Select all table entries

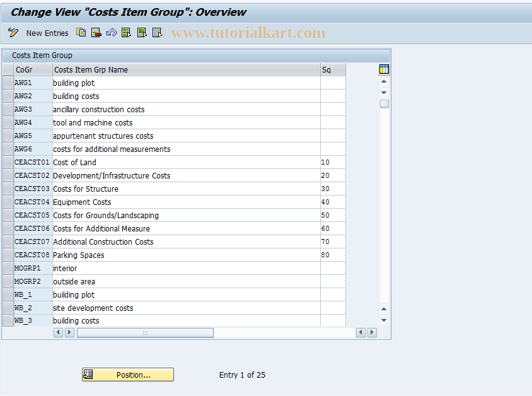(126, 32)
